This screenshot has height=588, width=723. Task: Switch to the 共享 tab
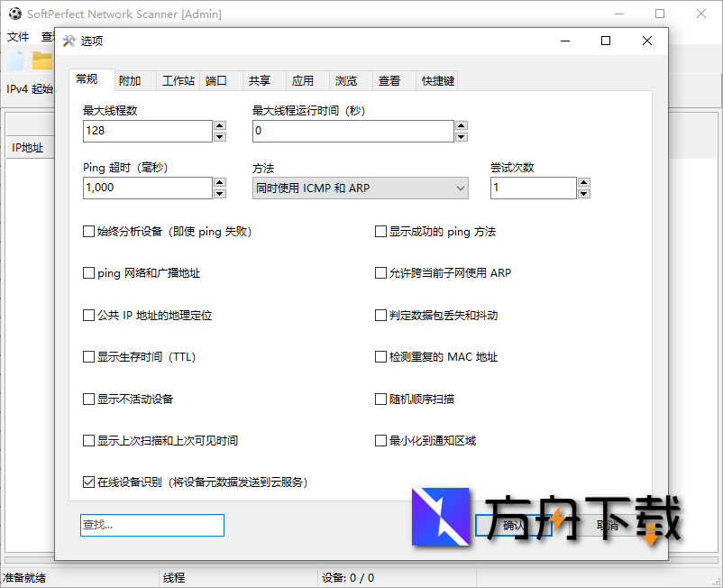point(261,80)
